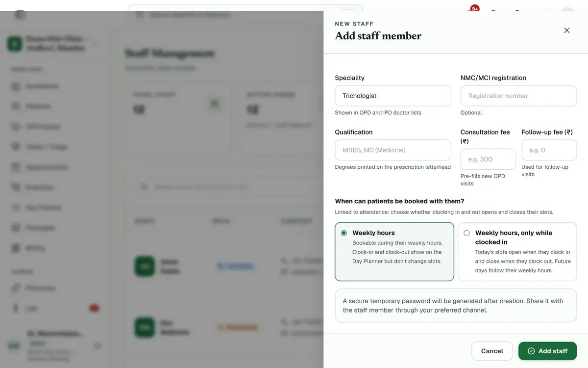Activate the Follow-up fee input box
Image resolution: width=588 pixels, height=368 pixels.
(549, 150)
